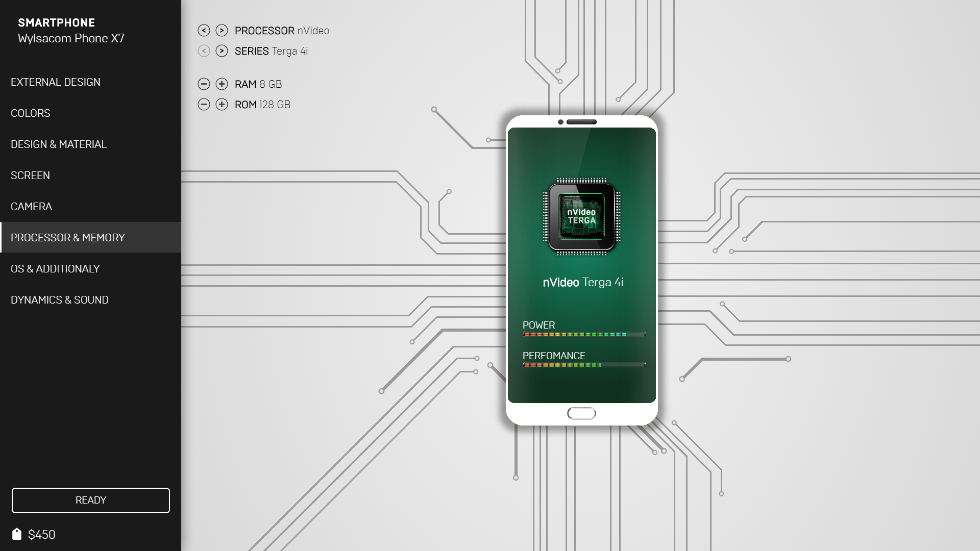The height and width of the screenshot is (551, 980).
Task: Click the COLORS sidebar option
Action: (30, 112)
